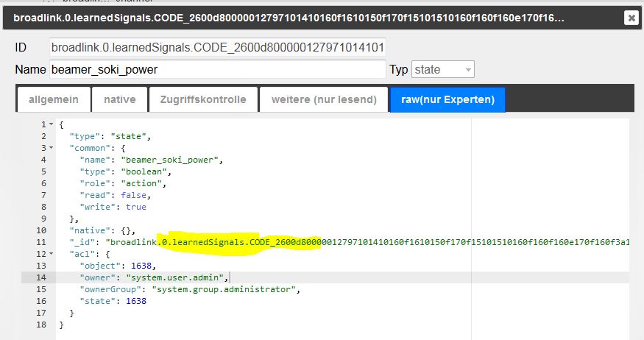644x340 pixels.
Task: Click the "read": false value
Action: coord(133,195)
